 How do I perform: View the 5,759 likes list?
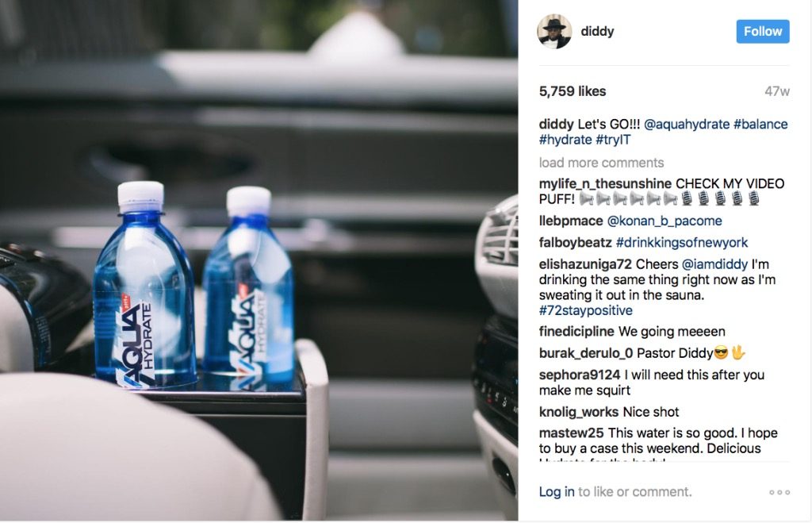[573, 91]
